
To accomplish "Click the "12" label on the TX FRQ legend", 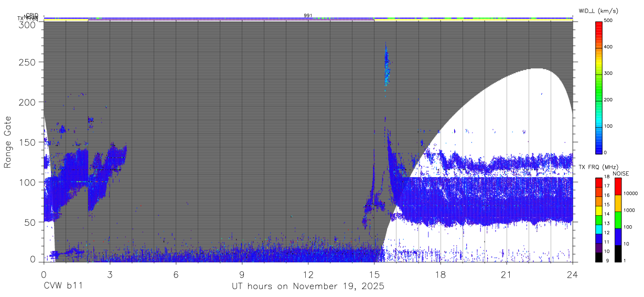I will 607,233.
